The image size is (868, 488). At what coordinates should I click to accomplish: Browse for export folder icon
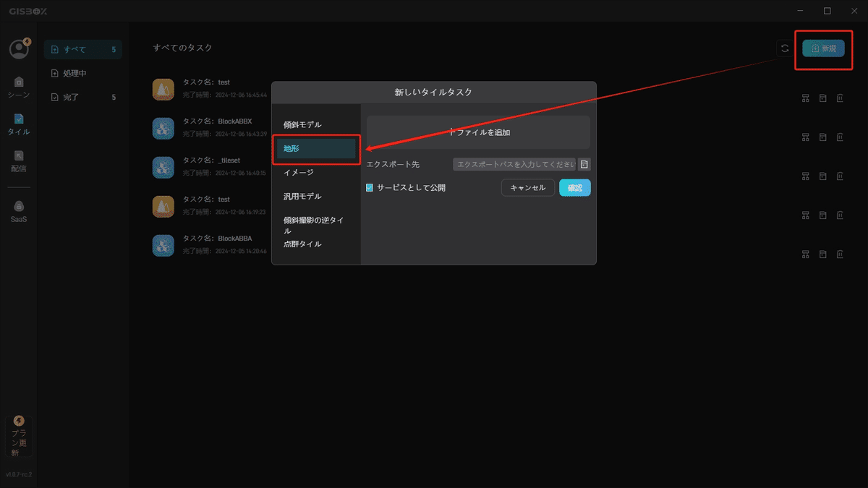coord(584,165)
